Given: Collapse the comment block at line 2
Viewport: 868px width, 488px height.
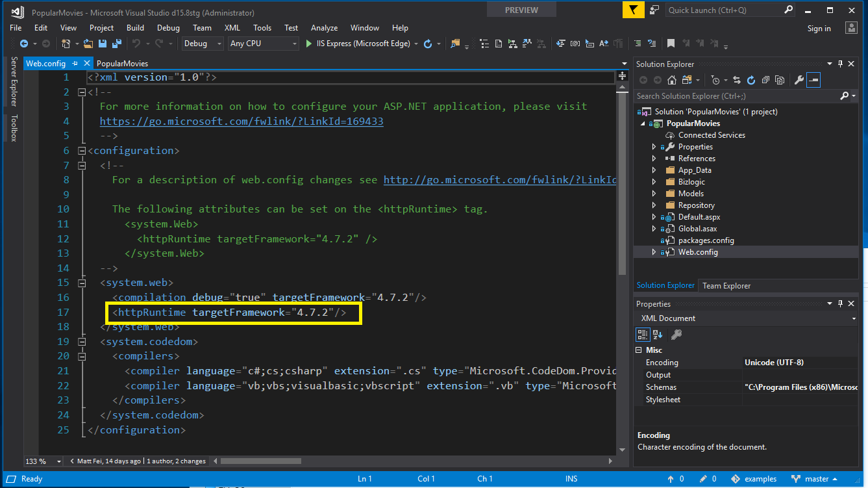Looking at the screenshot, I should [82, 92].
